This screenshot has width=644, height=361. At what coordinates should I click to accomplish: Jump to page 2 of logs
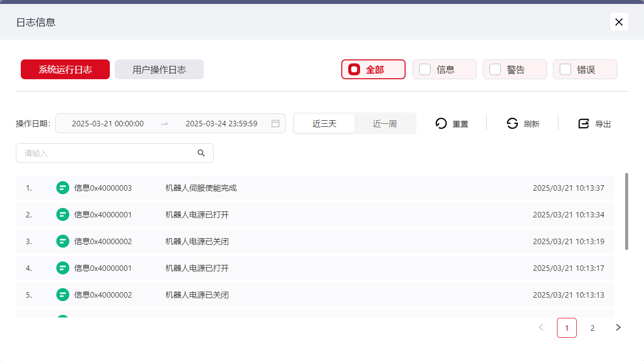pos(593,328)
